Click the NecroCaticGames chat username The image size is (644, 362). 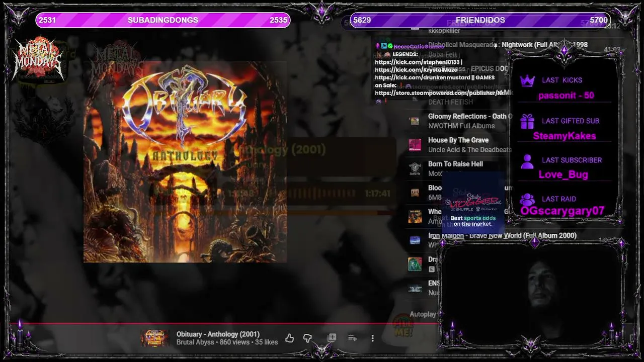[x=419, y=46]
